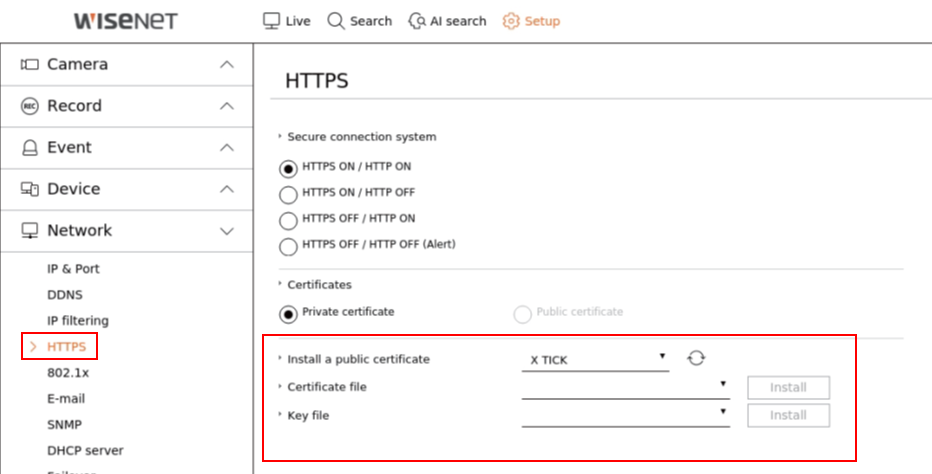The width and height of the screenshot is (932, 474).
Task: Click the Setup gear icon
Action: point(511,21)
